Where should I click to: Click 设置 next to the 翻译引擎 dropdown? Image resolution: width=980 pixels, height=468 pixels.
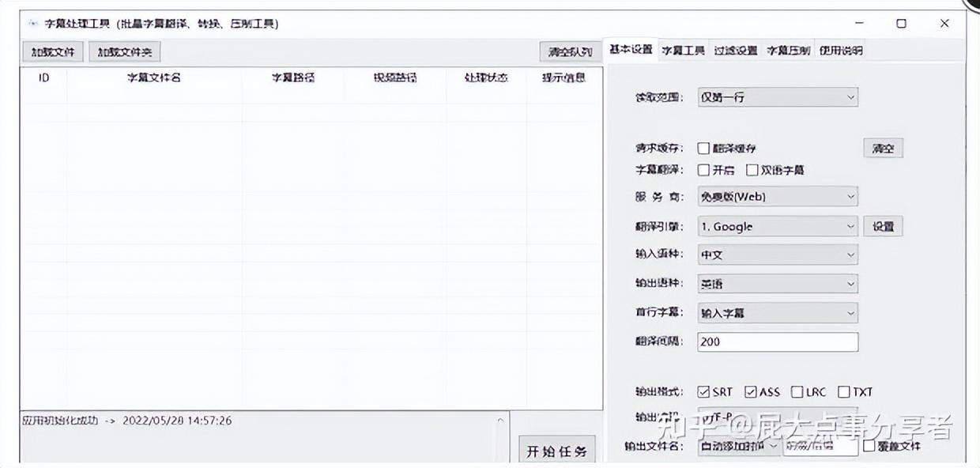pos(883,226)
